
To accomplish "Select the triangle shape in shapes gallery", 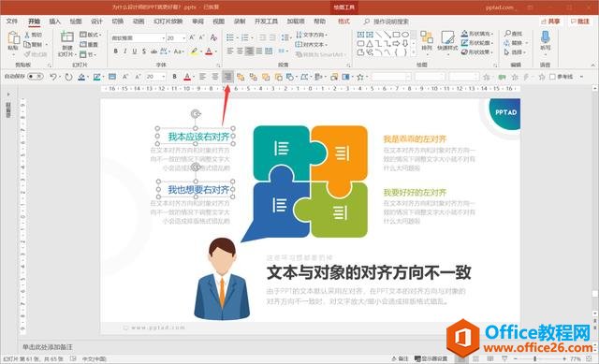I will [370, 44].
